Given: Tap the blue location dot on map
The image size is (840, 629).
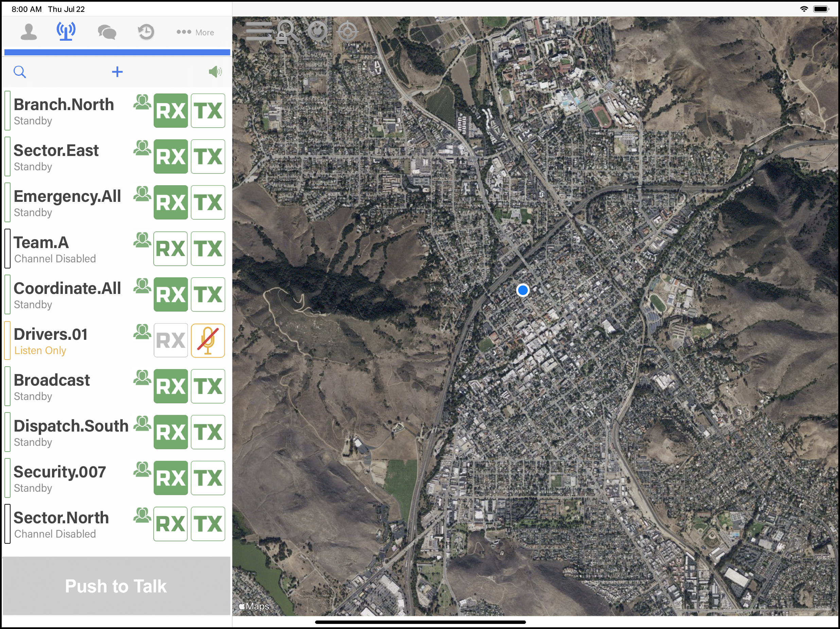Looking at the screenshot, I should 523,290.
